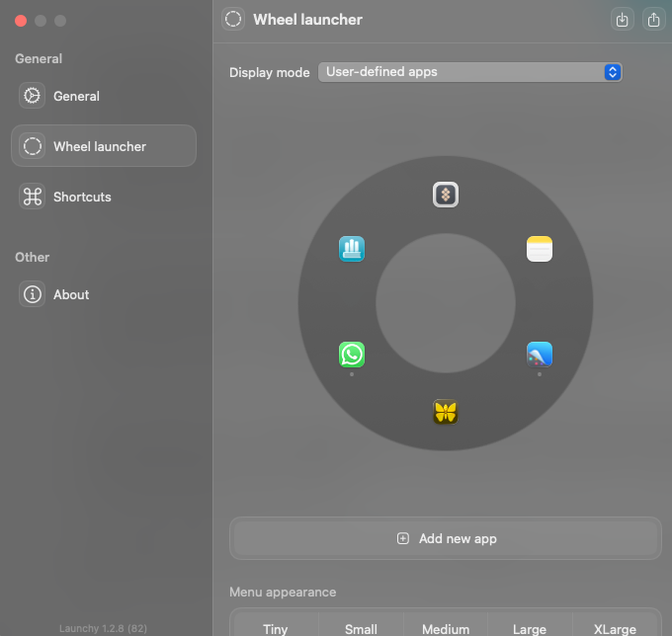This screenshot has height=636, width=672.
Task: Click the Add new app button
Action: [x=446, y=538]
